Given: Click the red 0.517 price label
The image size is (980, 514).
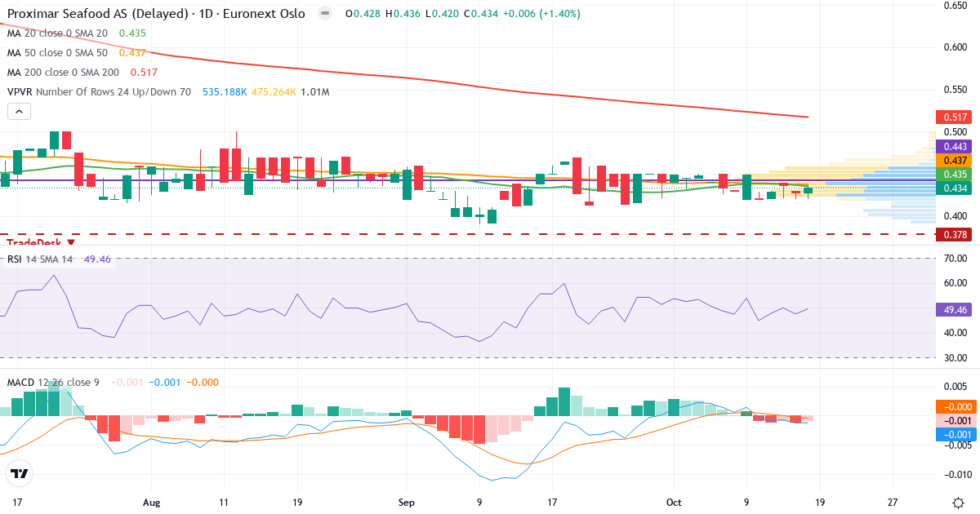Looking at the screenshot, I should [x=955, y=117].
